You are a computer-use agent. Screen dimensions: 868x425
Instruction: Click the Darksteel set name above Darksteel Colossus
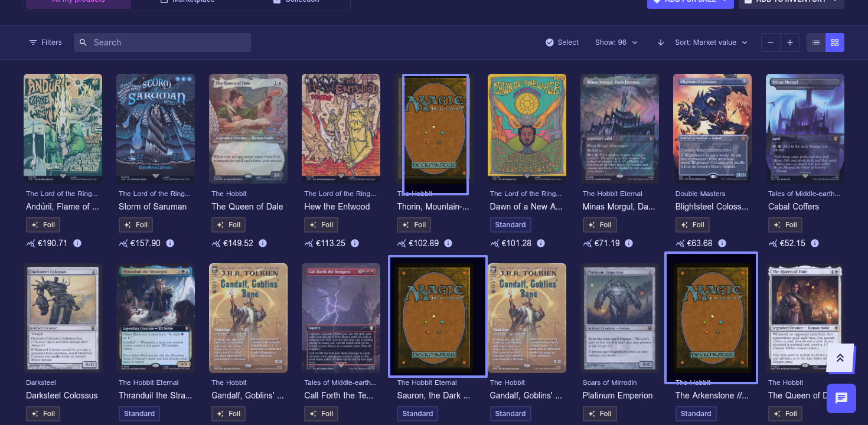tap(41, 382)
